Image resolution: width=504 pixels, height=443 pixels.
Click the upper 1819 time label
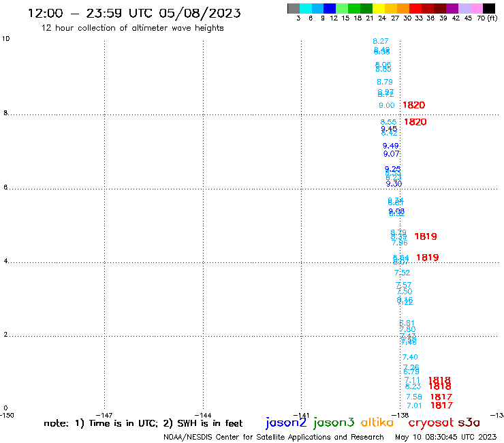[x=426, y=236]
